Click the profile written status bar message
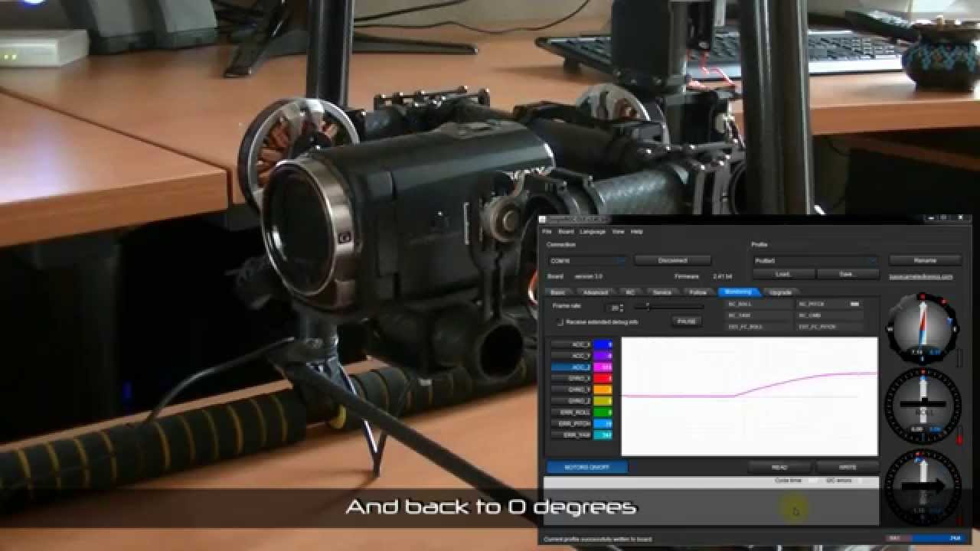 click(598, 540)
